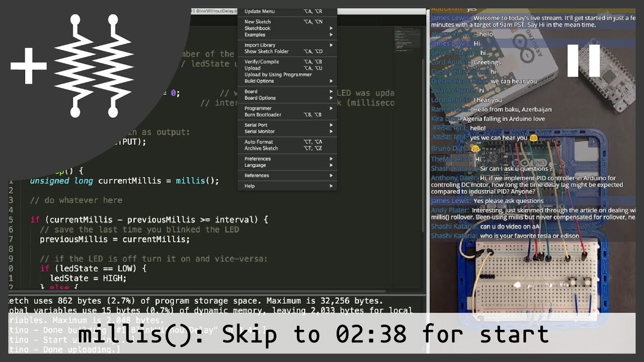Screen dimensions: 644x362
Task: Open the Language submenu arrow
Action: point(331,165)
